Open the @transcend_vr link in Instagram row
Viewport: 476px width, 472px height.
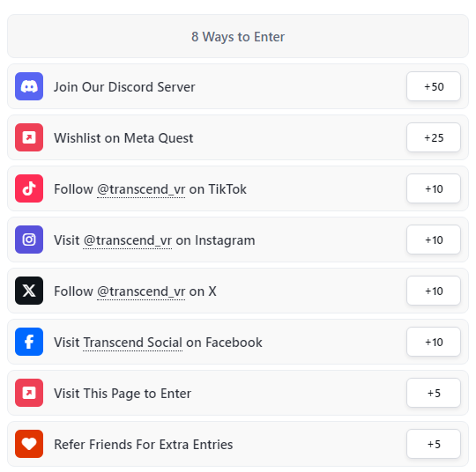128,240
